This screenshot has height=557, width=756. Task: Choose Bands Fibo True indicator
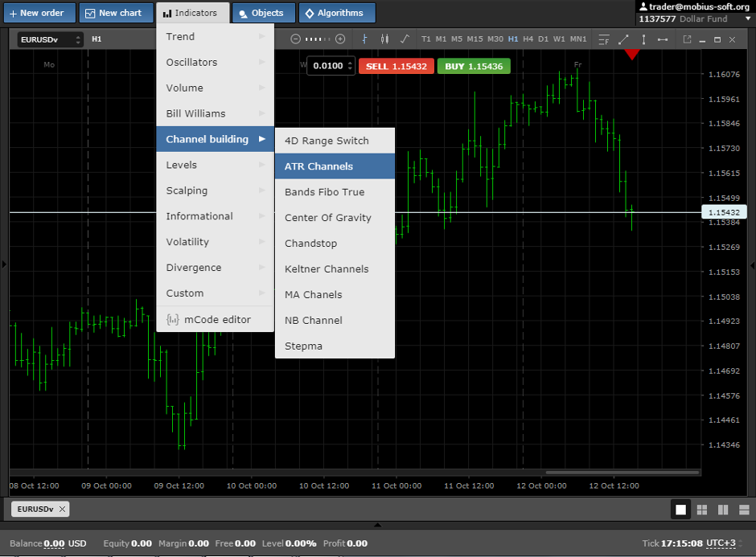[335, 192]
